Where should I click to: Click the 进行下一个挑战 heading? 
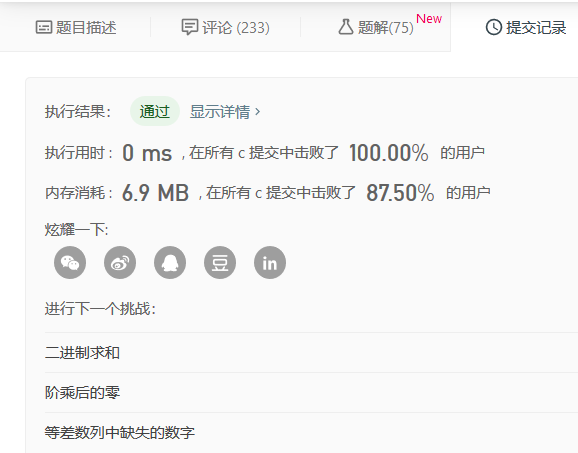100,309
